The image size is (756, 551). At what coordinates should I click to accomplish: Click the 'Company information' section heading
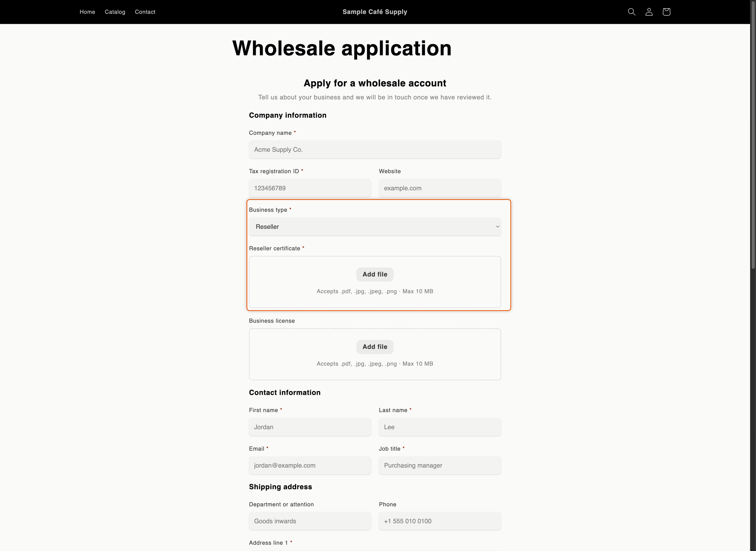[288, 116]
